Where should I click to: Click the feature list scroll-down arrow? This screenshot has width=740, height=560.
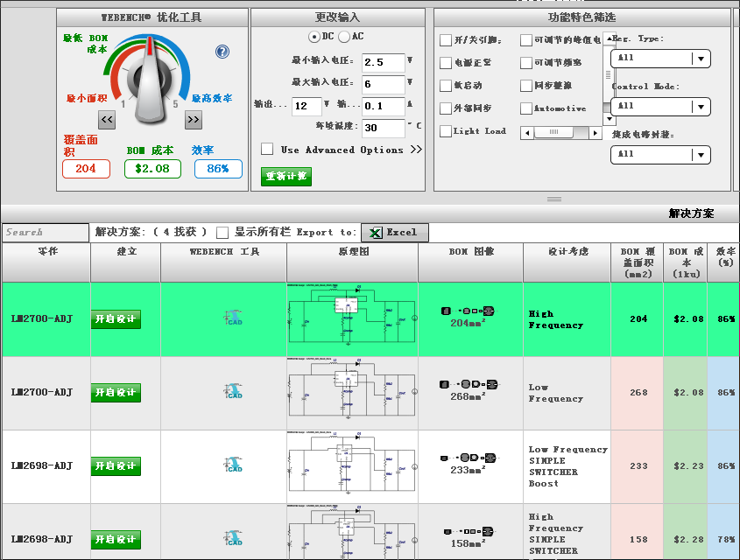tap(610, 118)
